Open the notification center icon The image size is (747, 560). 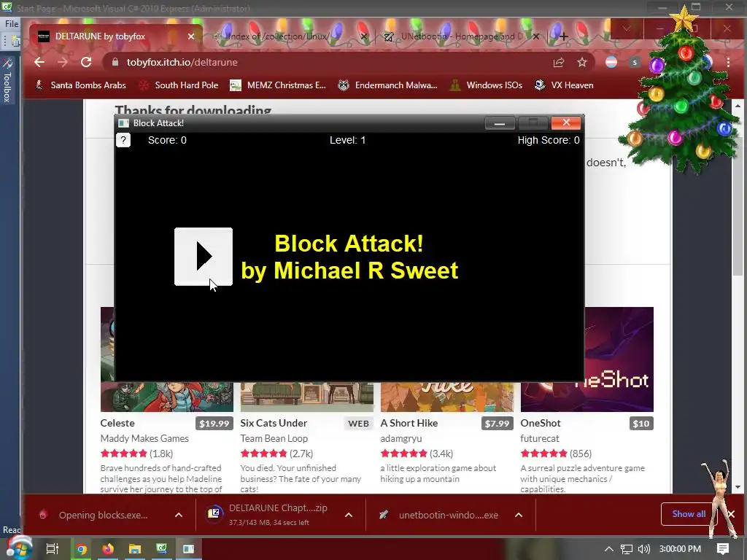point(723,548)
